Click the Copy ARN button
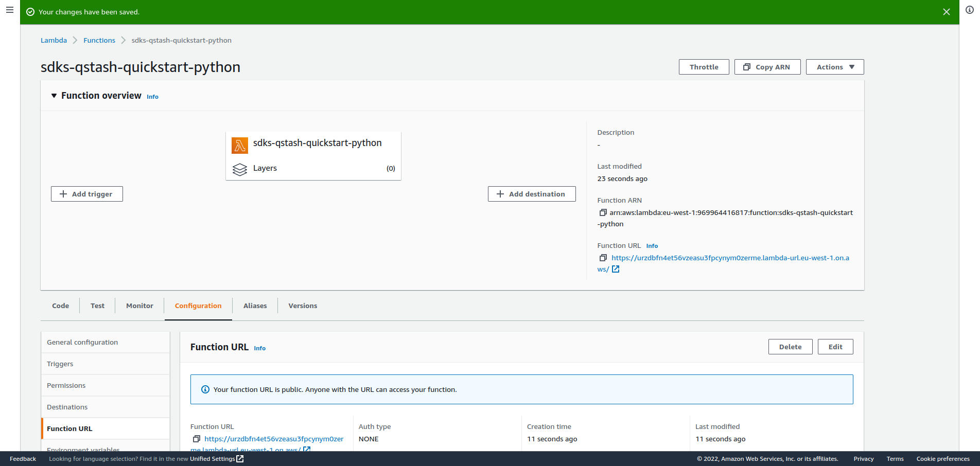This screenshot has width=980, height=466. 767,67
